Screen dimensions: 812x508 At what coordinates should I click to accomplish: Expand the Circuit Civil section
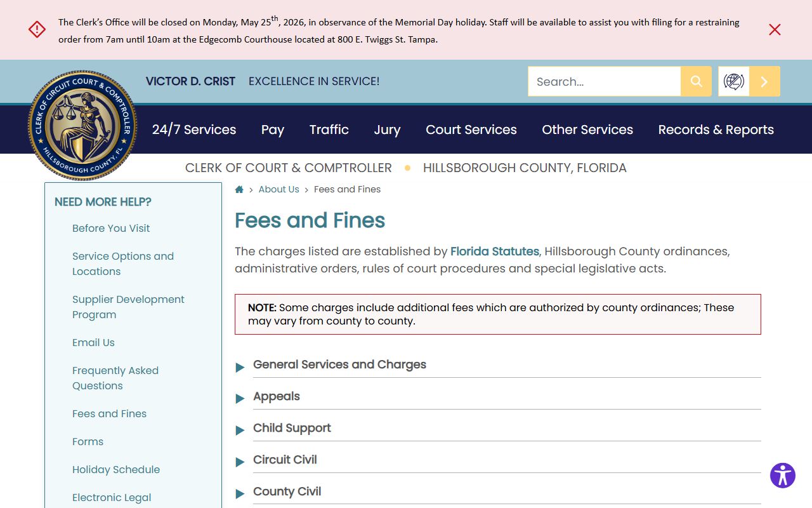click(x=498, y=460)
